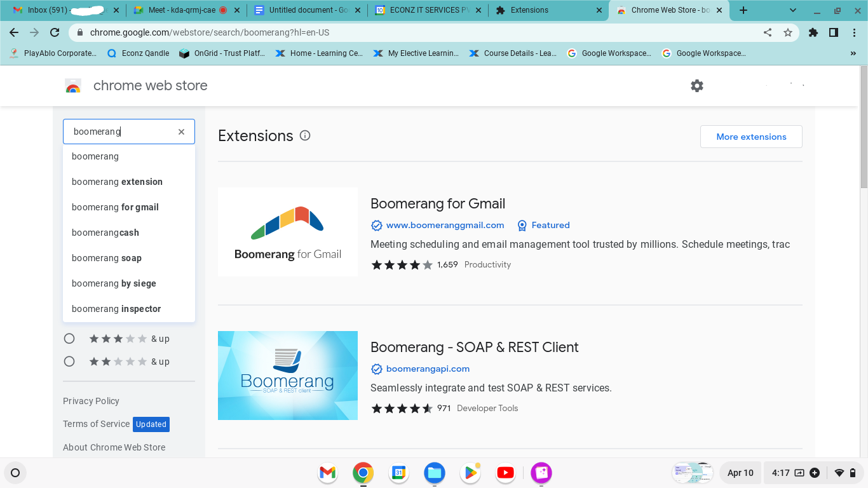Open the Privacy Policy link
The height and width of the screenshot is (488, 868).
pyautogui.click(x=91, y=401)
